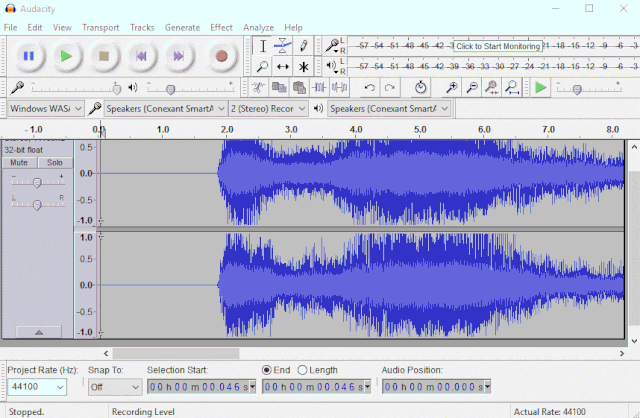
Task: Open the View menu
Action: tap(62, 27)
